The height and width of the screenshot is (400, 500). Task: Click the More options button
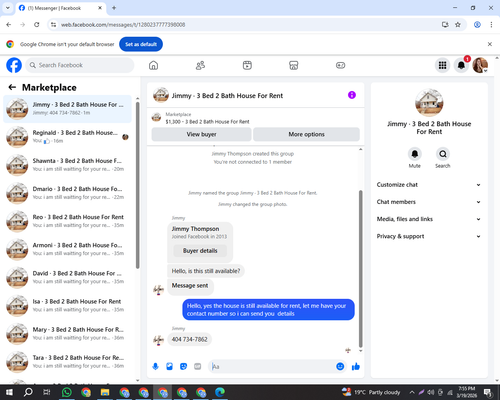click(x=306, y=134)
